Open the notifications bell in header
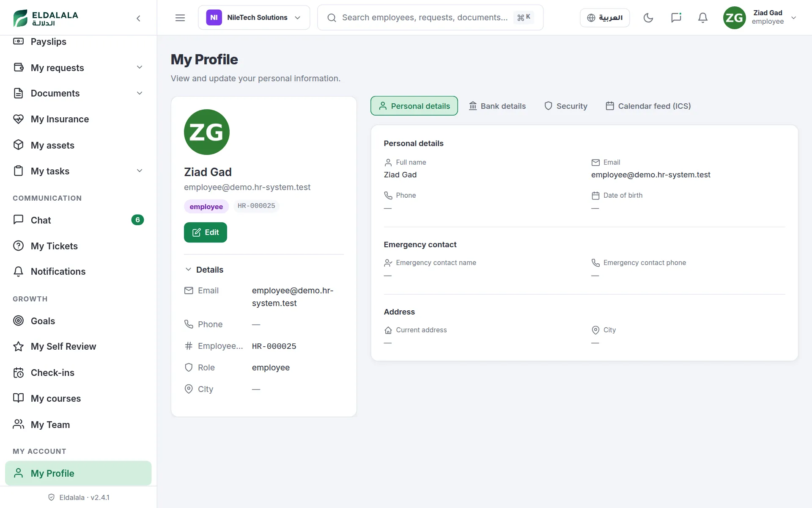 pos(703,18)
